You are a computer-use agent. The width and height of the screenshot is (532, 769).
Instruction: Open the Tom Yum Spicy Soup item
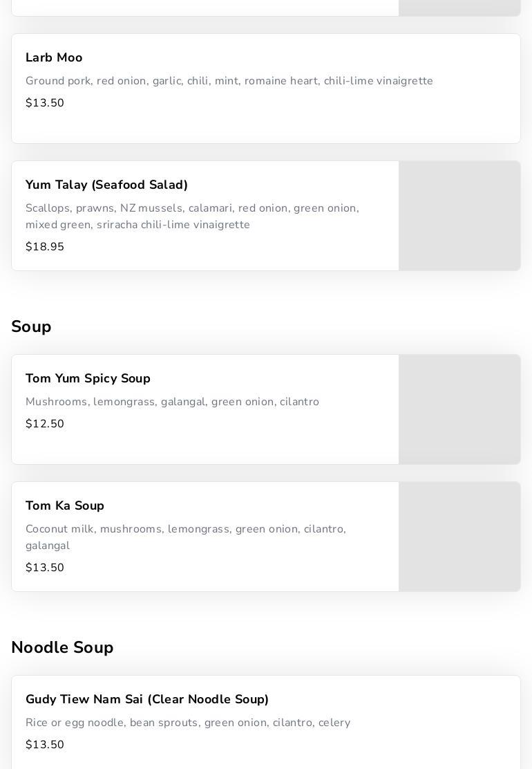[88, 379]
